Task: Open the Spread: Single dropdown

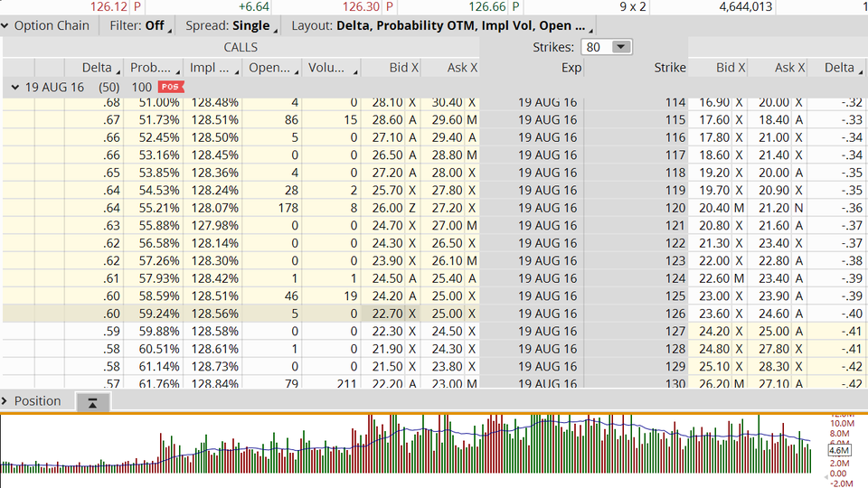Action: coord(231,25)
